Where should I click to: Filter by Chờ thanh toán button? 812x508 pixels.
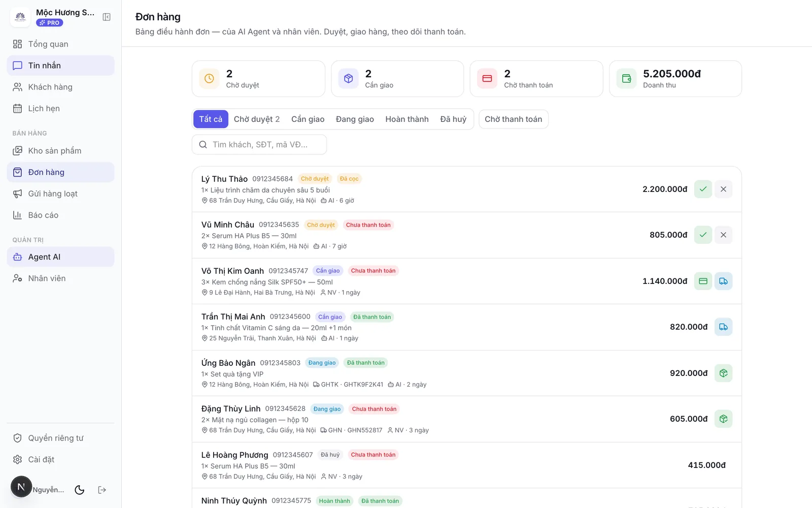[x=513, y=119]
